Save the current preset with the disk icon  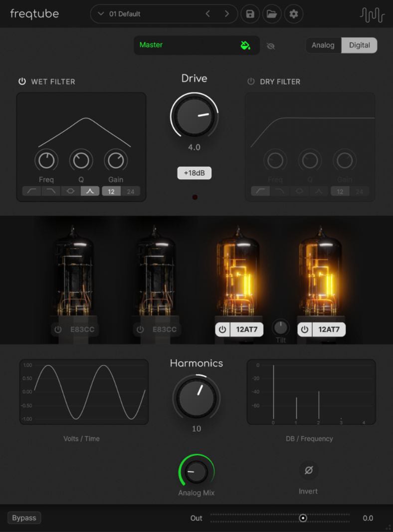(x=250, y=14)
